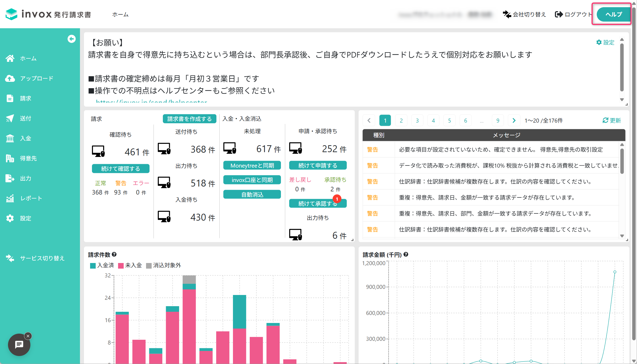
Task: Toggle the 未入金 legend series
Action: click(x=130, y=265)
